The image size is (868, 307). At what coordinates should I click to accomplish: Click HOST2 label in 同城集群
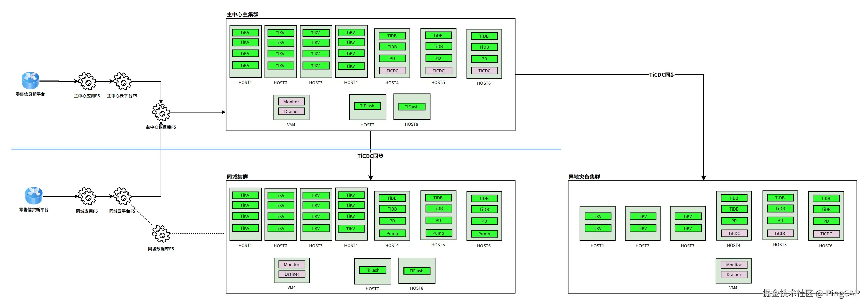point(281,246)
